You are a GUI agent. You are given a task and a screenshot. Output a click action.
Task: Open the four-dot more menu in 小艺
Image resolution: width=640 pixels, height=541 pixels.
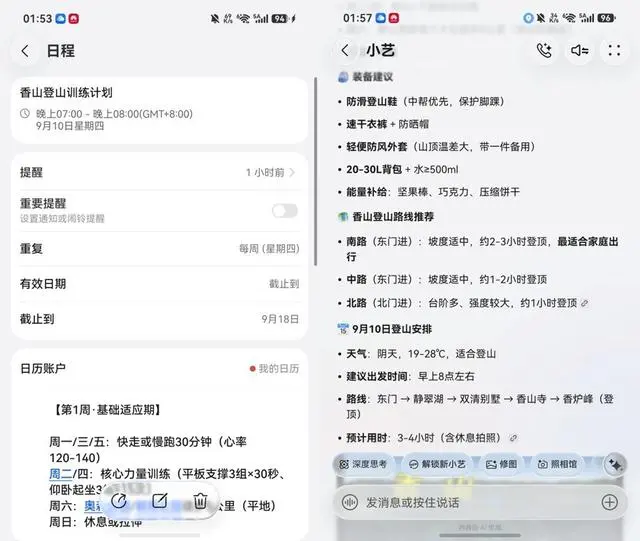614,51
